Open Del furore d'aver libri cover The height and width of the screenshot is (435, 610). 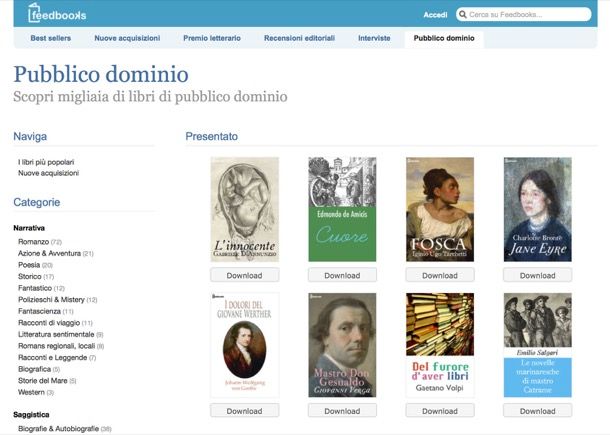(440, 345)
